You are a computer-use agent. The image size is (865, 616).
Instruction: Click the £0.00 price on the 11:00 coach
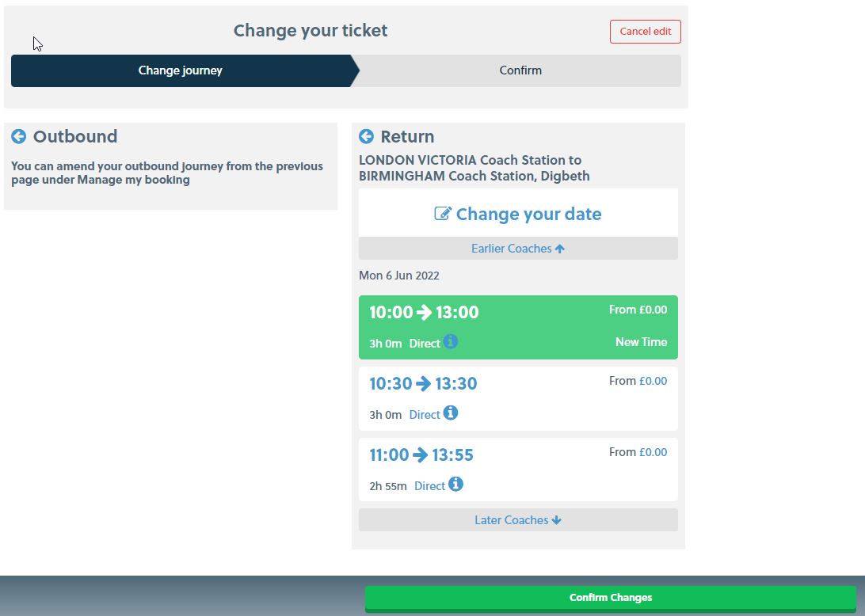[x=654, y=452]
